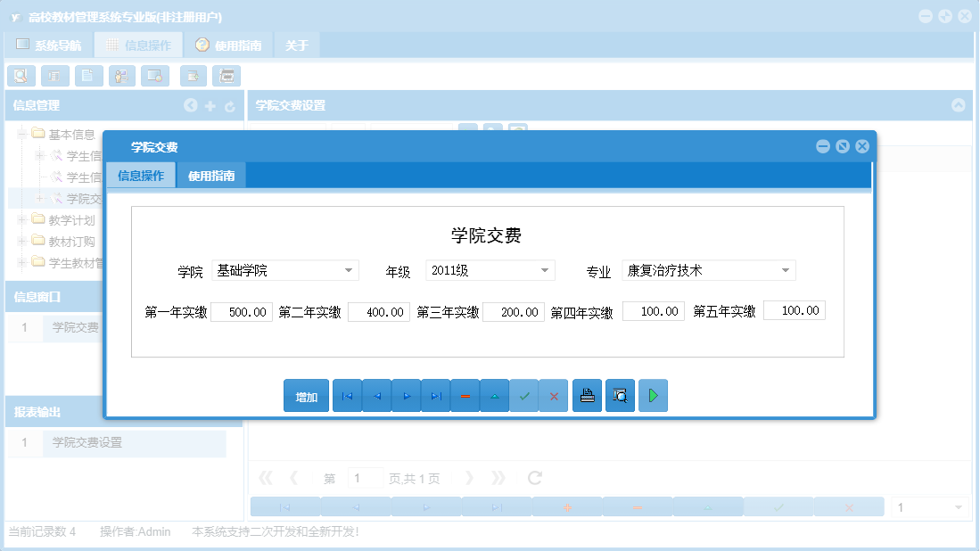Switch to the 使用指南 tab inside the dialog
Viewport: 980px width, 551px height.
[211, 175]
